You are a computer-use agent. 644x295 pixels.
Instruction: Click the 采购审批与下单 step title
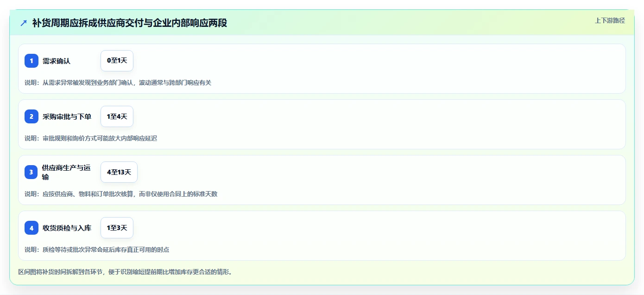(x=67, y=116)
